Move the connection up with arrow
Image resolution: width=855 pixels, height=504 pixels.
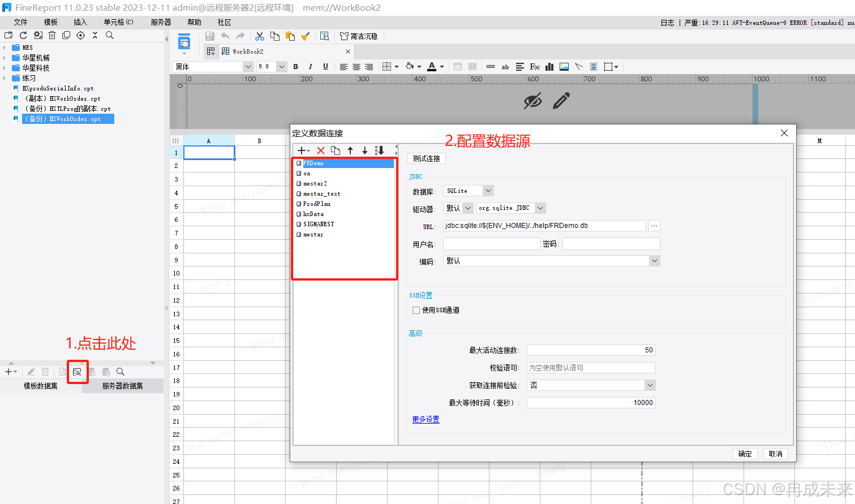[350, 150]
